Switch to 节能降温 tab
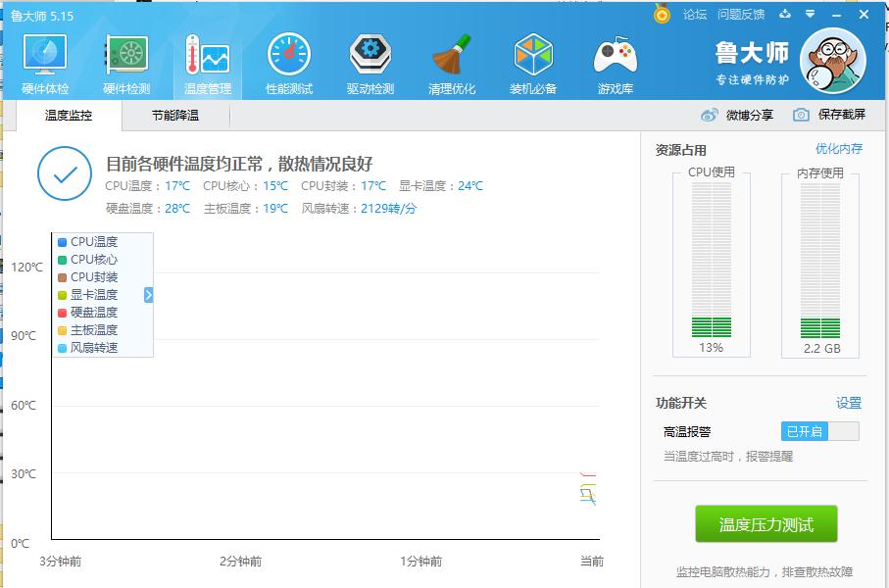 pos(175,116)
